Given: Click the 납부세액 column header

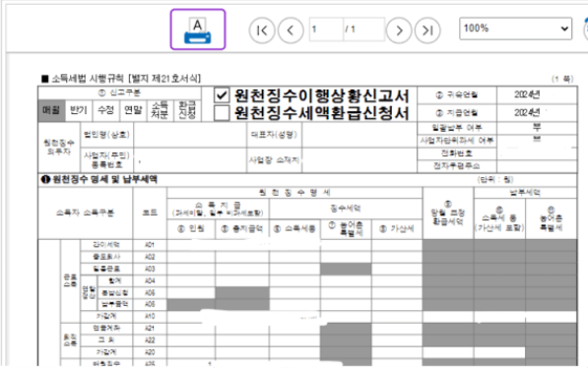Looking at the screenshot, I should [x=525, y=193].
